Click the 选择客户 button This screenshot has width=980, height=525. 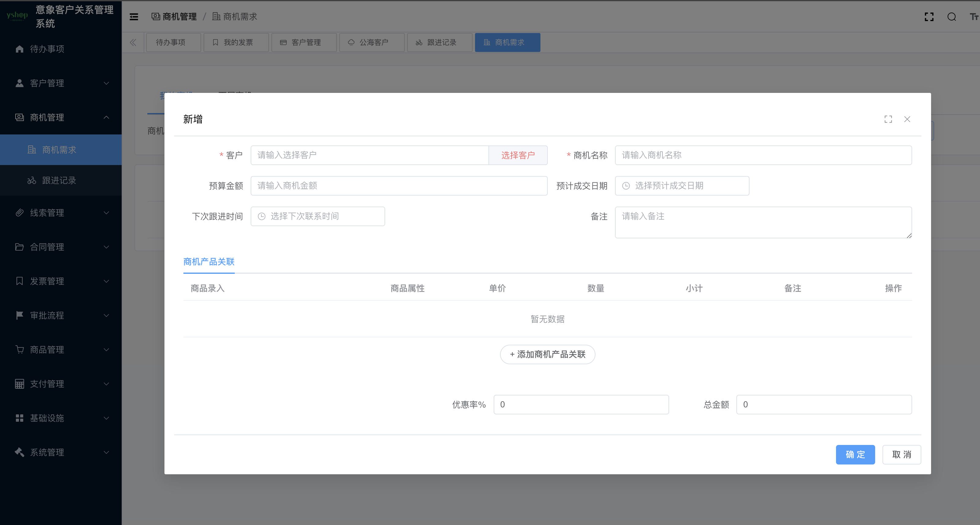pyautogui.click(x=518, y=155)
